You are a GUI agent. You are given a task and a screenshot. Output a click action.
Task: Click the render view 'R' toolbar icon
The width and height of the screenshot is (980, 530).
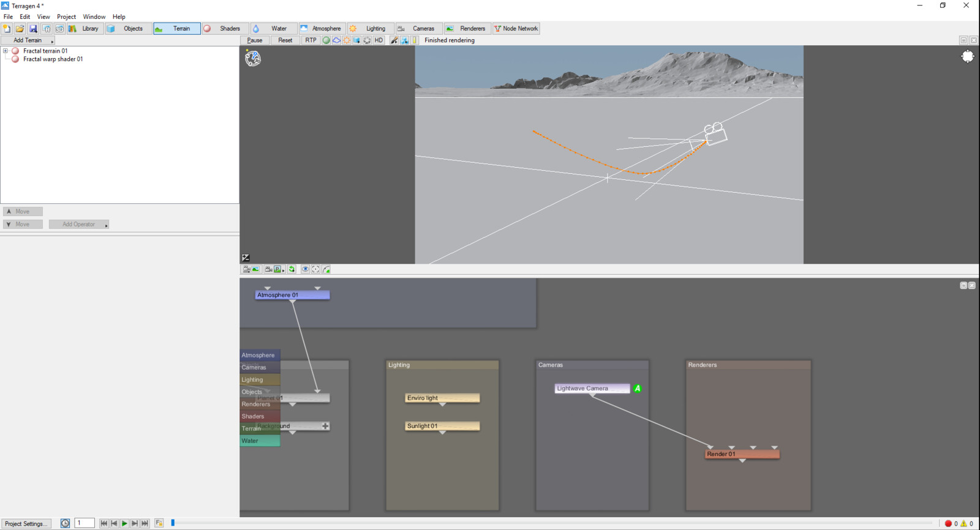pos(47,28)
